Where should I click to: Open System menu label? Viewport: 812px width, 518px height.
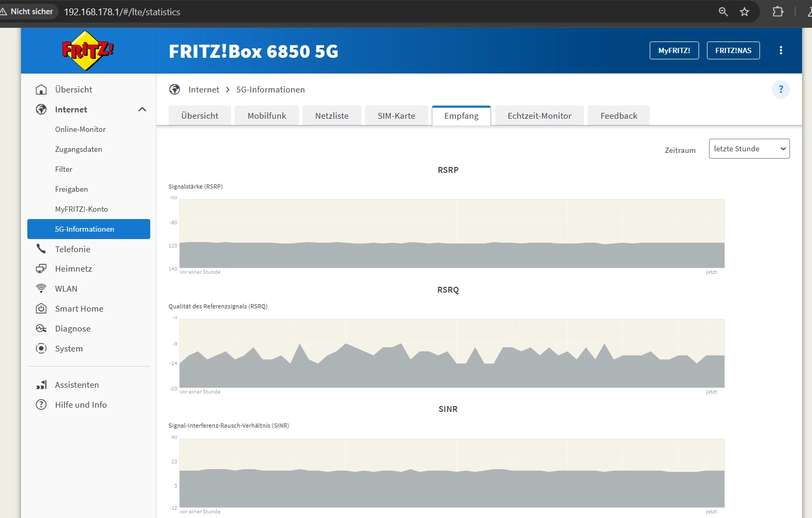tap(69, 348)
